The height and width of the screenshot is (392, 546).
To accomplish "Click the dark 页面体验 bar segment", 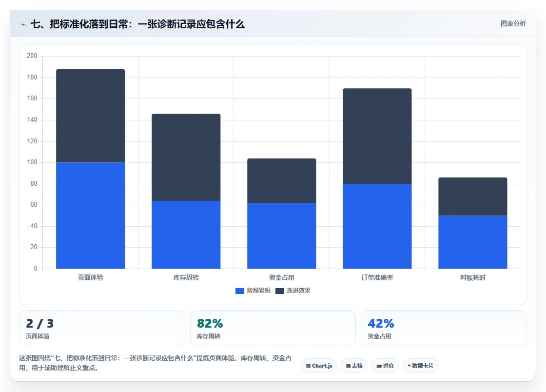I will [91, 116].
